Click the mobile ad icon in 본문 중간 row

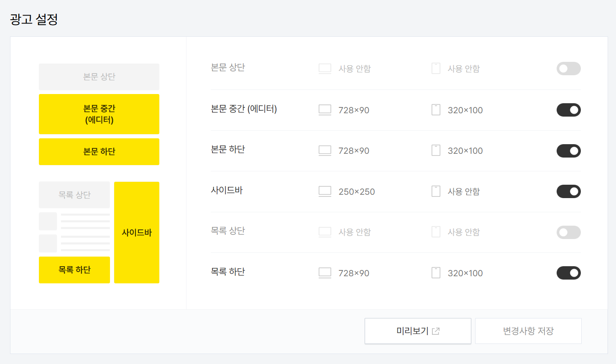(x=436, y=109)
